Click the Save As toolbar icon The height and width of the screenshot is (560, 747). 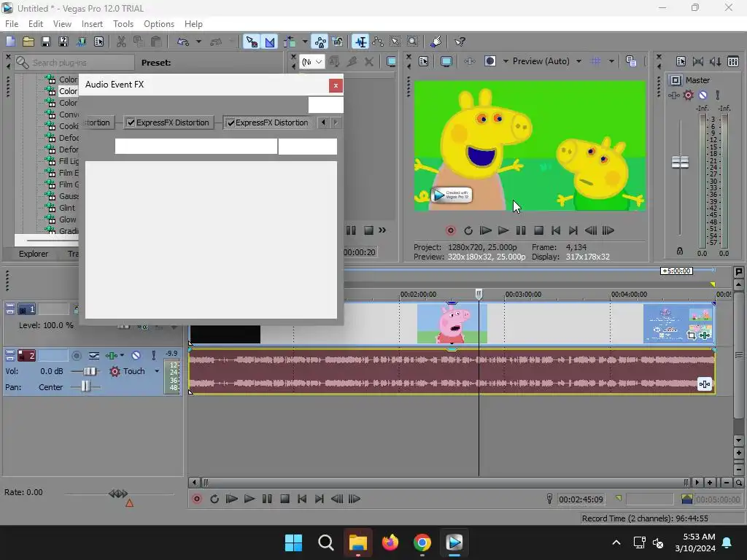coord(63,42)
